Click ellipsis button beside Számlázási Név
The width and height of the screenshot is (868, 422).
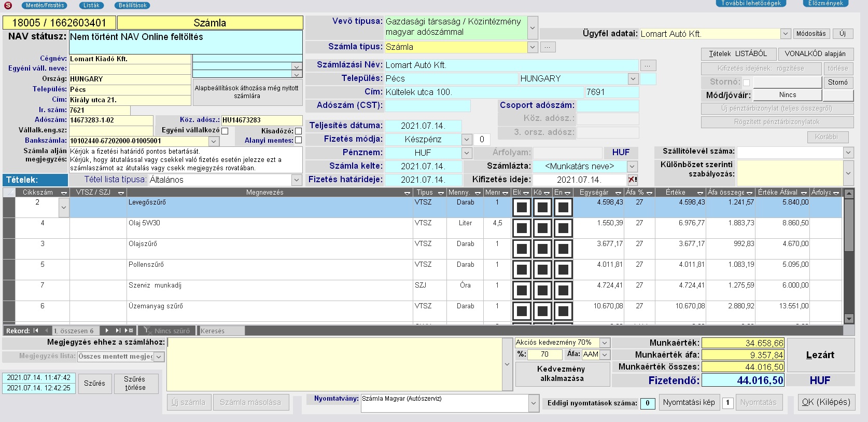pos(648,65)
